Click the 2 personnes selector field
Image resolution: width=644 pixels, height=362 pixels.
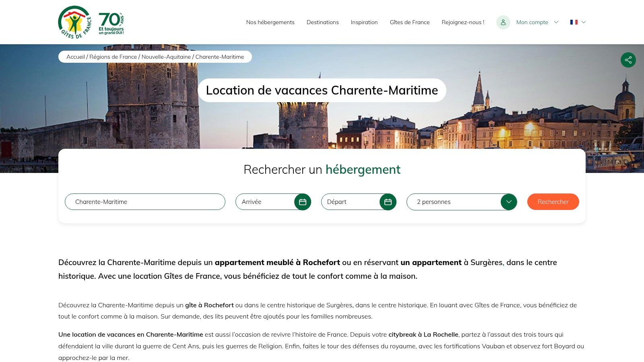point(462,202)
